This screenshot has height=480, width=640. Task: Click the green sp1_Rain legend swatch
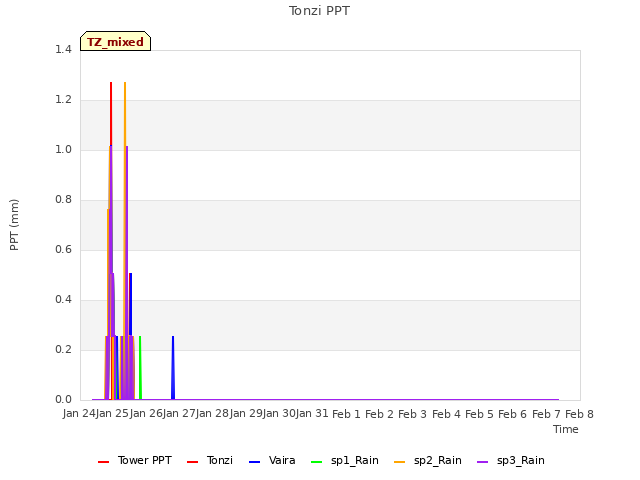317,462
